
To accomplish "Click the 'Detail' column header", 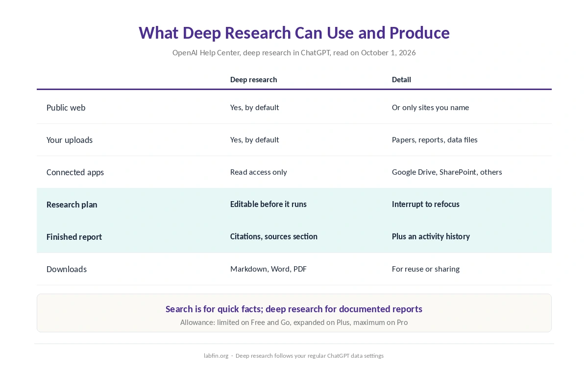I will tap(401, 79).
